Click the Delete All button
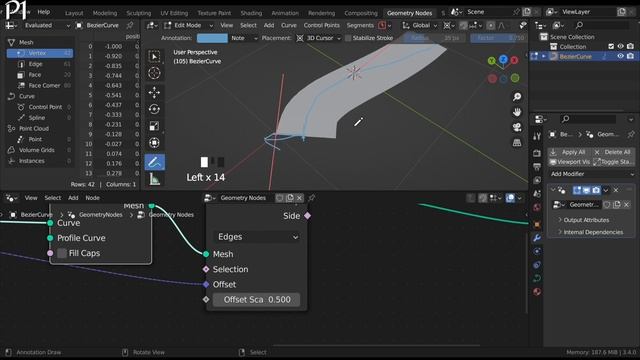This screenshot has width=640, height=360. [613, 152]
